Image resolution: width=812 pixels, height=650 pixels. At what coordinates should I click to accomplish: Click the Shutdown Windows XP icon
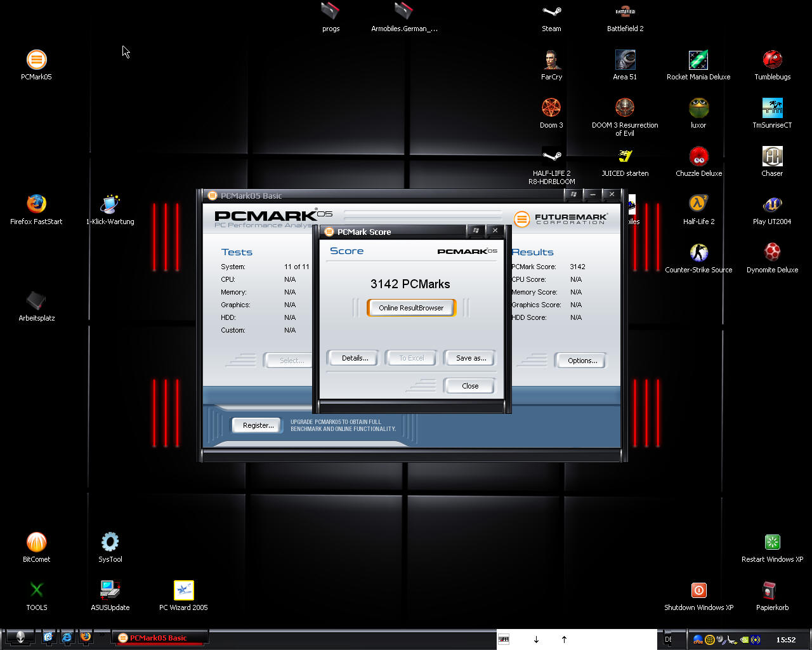pos(698,590)
